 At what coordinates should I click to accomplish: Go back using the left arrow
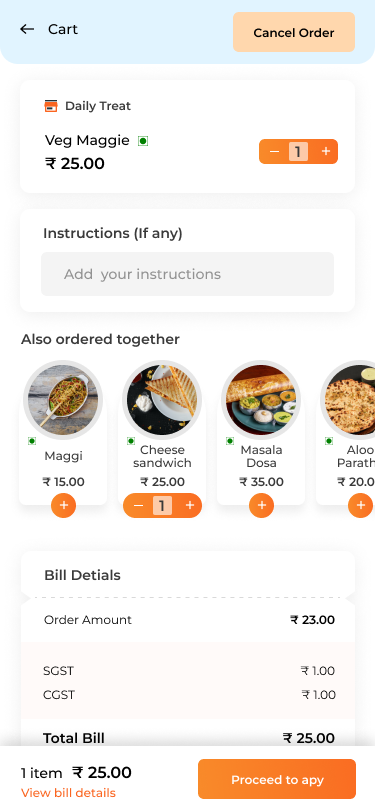click(27, 29)
